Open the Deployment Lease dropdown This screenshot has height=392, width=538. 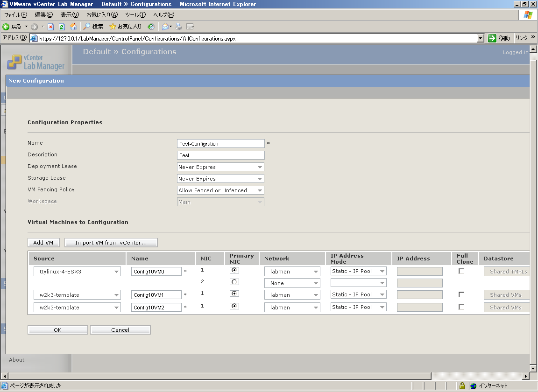[x=220, y=167]
